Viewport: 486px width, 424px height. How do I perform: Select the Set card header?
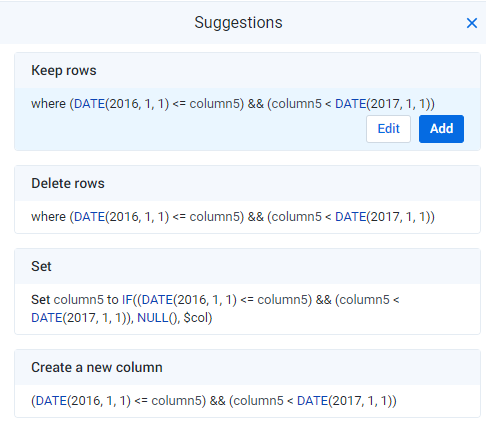[247, 266]
